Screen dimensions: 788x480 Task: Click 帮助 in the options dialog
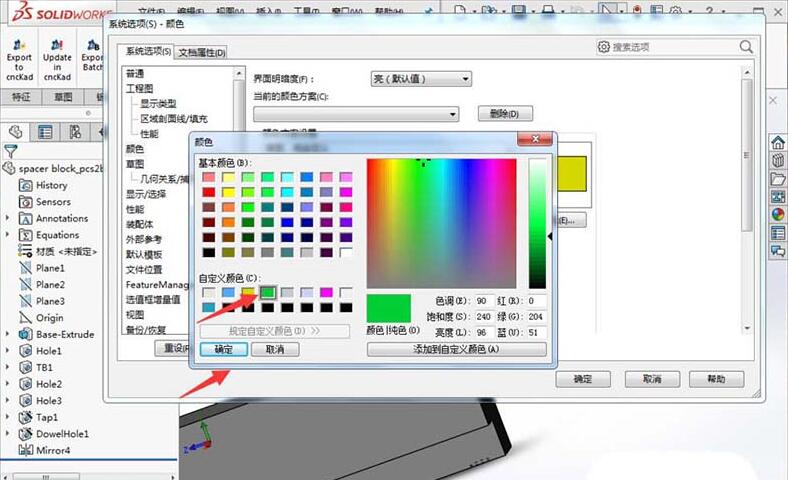[x=716, y=379]
